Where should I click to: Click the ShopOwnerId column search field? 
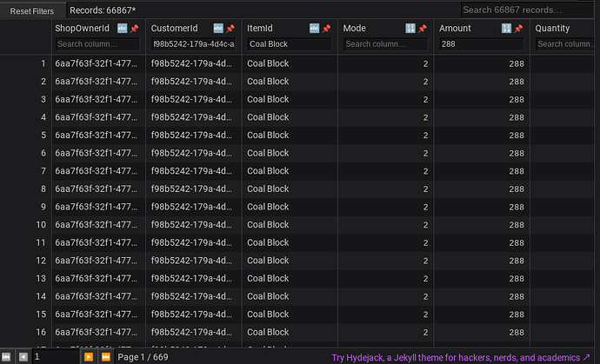97,44
